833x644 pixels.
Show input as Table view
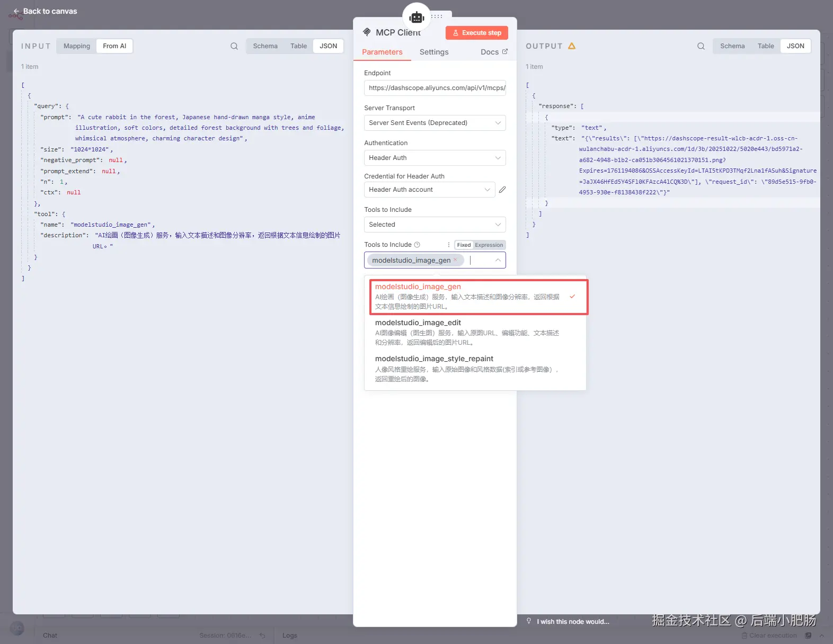point(298,46)
